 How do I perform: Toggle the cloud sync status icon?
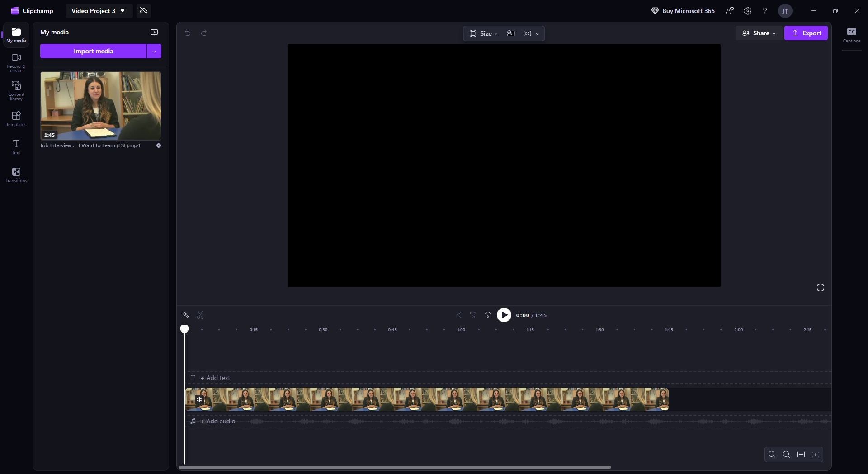144,11
